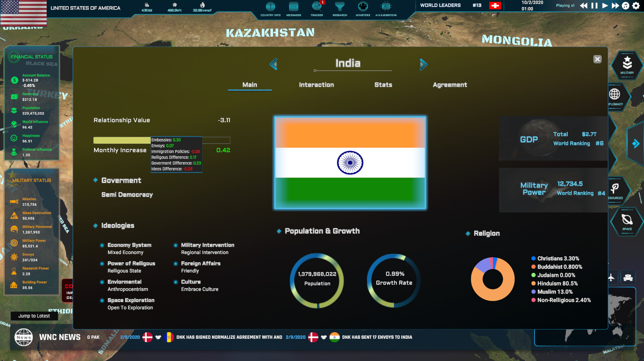Open AI & Suggestions icon
Viewport: 644px width, 361px height.
click(386, 7)
